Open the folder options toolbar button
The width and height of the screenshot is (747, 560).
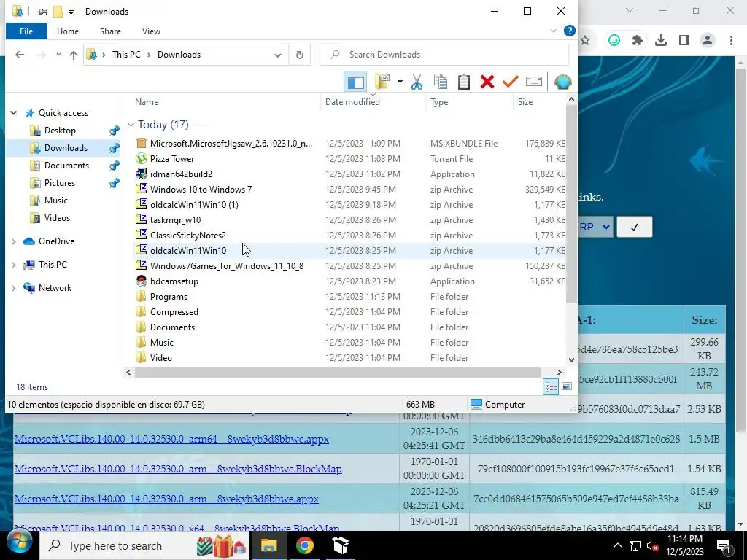click(382, 82)
